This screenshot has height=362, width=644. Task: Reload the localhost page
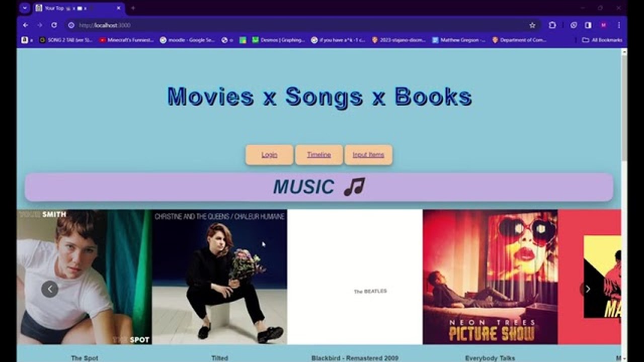[54, 25]
